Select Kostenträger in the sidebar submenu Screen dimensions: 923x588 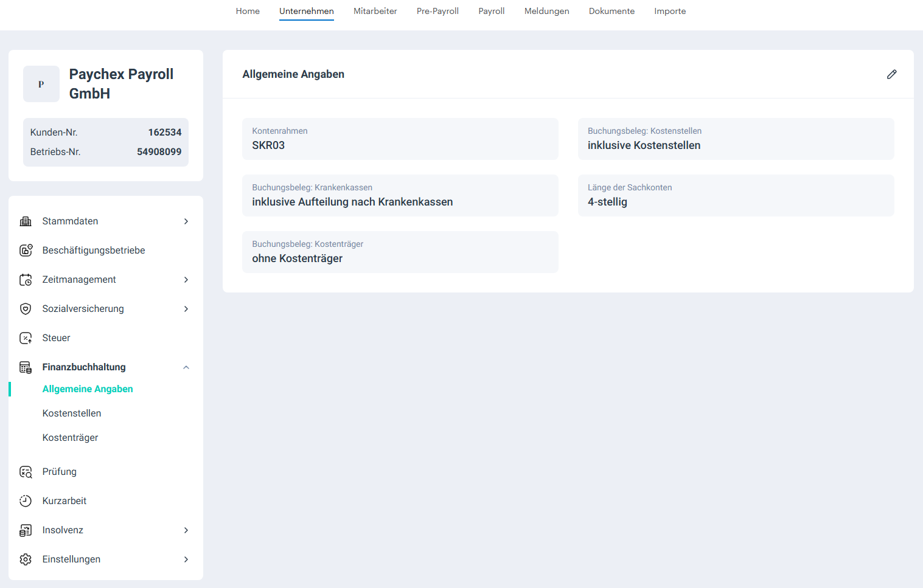coord(70,438)
